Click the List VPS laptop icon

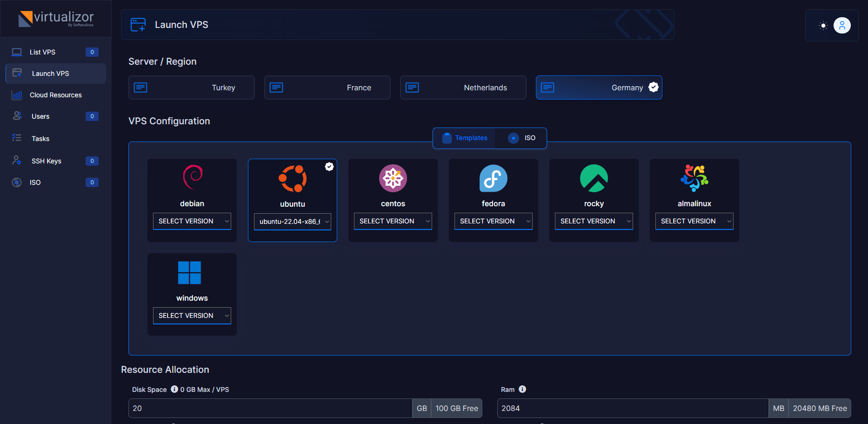(x=17, y=52)
